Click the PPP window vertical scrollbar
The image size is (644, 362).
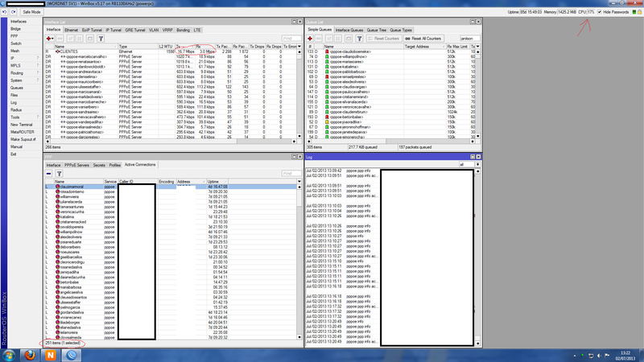tap(299, 262)
